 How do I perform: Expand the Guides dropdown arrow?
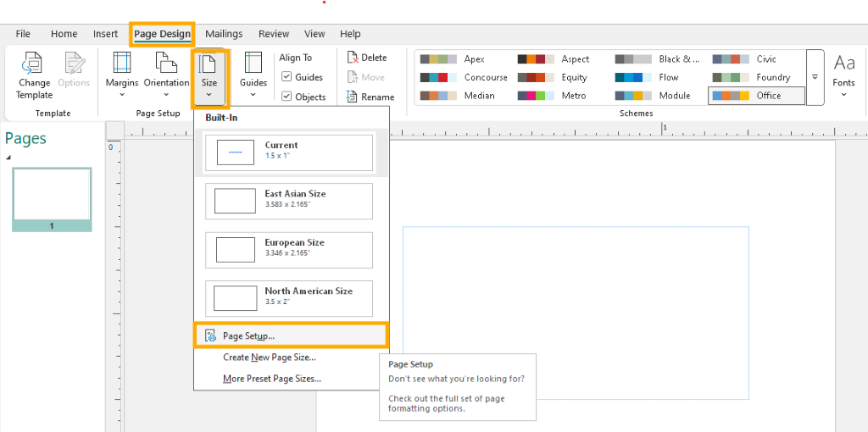click(253, 95)
